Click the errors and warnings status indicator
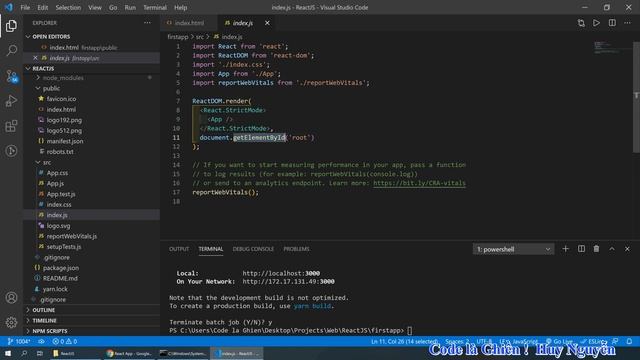The width and height of the screenshot is (640, 360). pyautogui.click(x=64, y=341)
